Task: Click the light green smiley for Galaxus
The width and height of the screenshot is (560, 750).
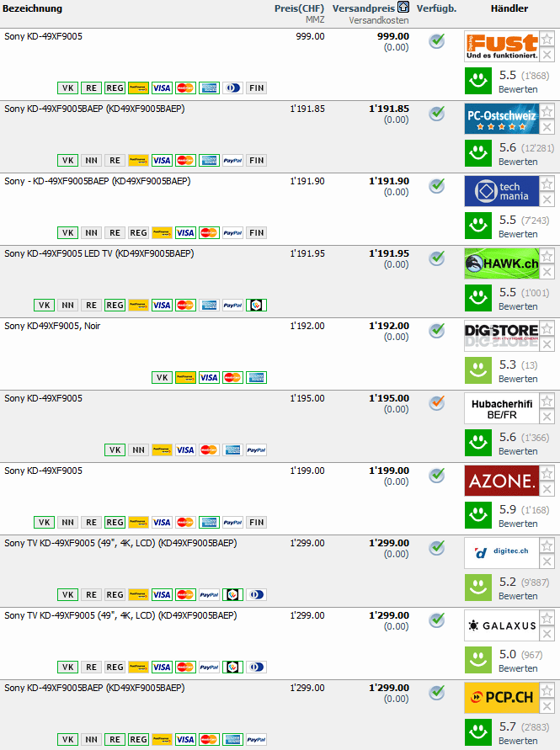Action: [x=478, y=660]
